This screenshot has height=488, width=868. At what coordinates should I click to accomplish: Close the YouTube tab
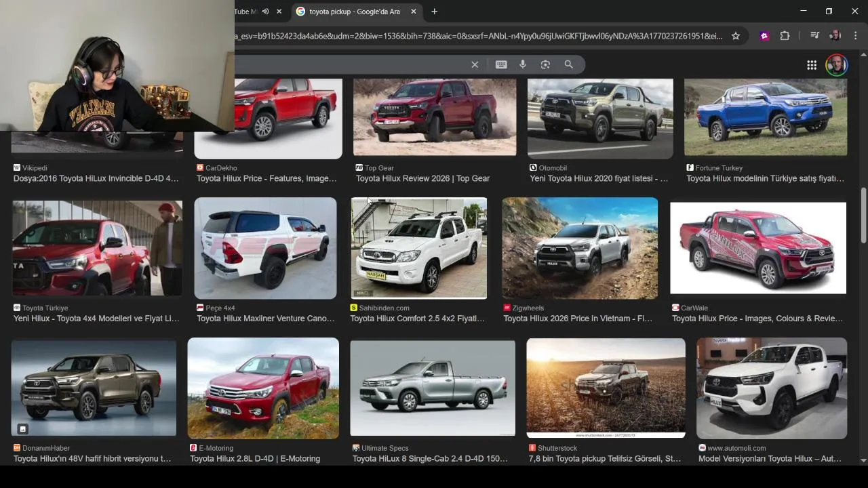click(279, 12)
